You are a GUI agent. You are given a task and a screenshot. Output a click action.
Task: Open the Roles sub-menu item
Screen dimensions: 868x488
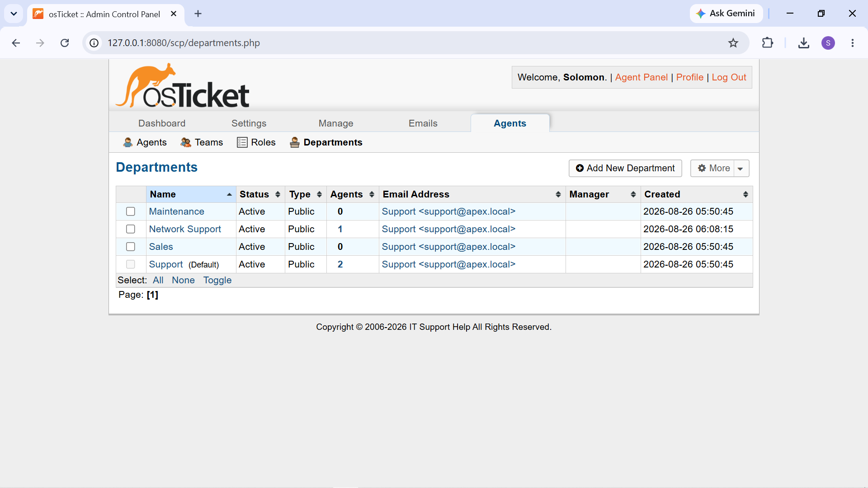pos(256,142)
